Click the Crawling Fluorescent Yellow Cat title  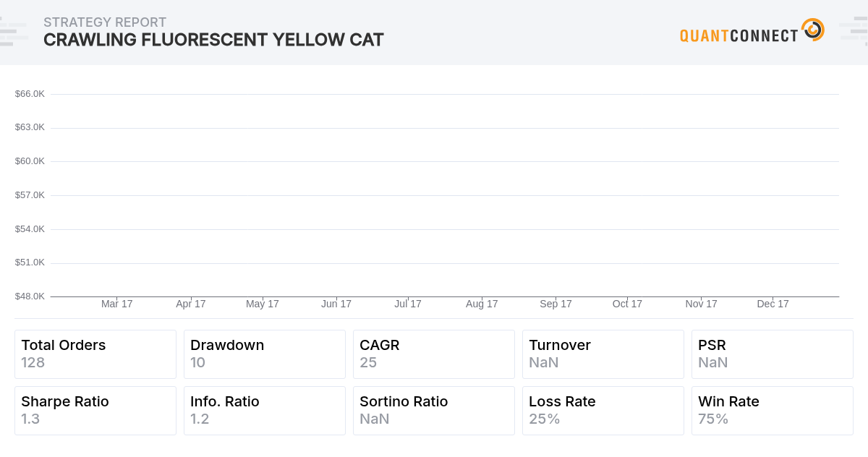(213, 40)
